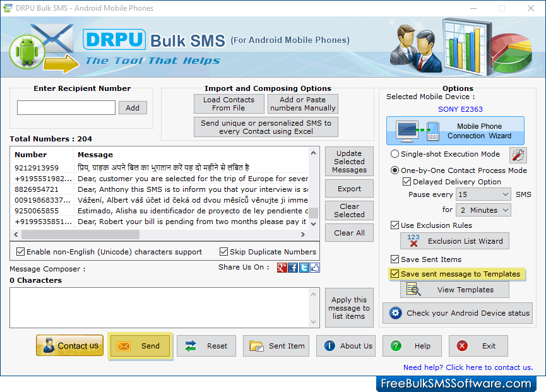This screenshot has height=392, width=546.
Task: Click the Facebook share icon
Action: coord(293,268)
